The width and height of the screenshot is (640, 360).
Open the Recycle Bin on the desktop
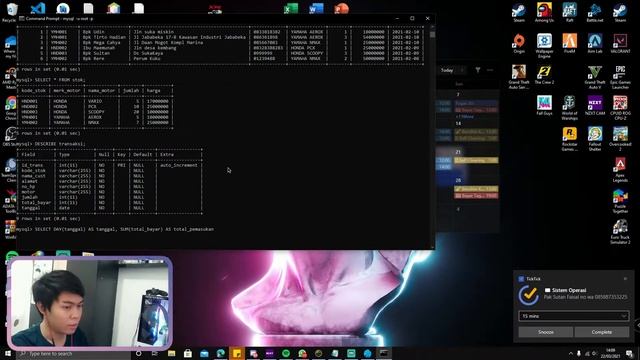(11, 11)
